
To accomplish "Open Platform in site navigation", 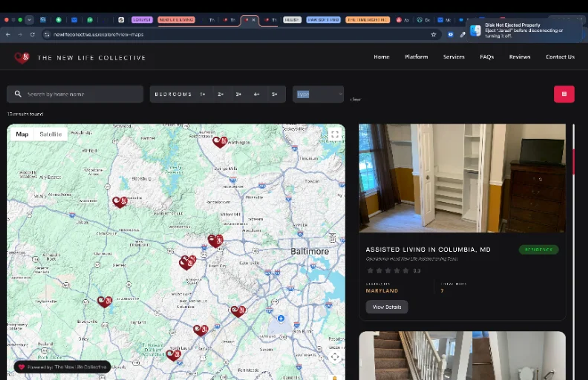I will [416, 57].
